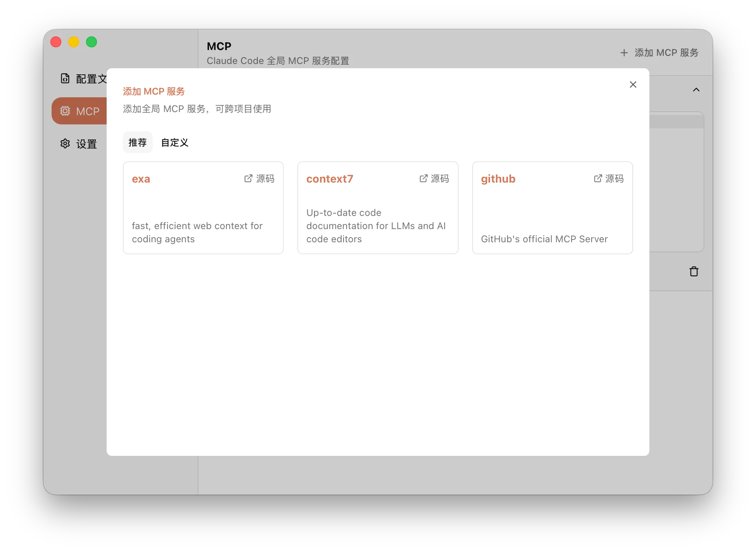This screenshot has width=756, height=552.
Task: Click the 添加 MCP 服务 header button
Action: click(666, 53)
